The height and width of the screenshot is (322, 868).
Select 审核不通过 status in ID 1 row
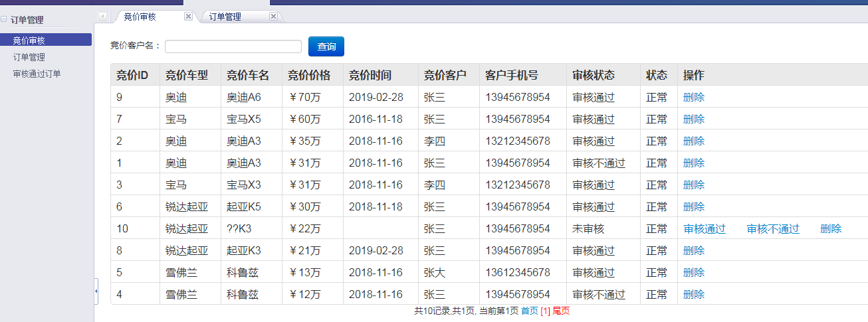[x=603, y=163]
